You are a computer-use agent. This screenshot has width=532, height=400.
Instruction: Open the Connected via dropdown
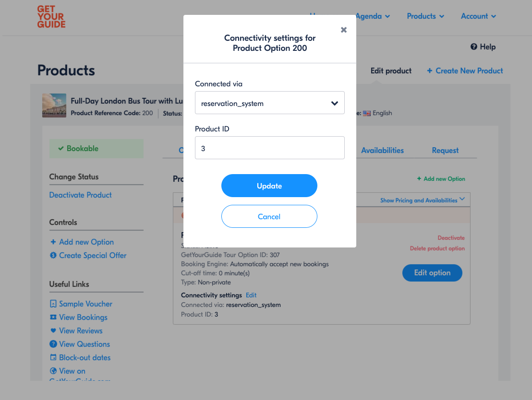[x=270, y=103]
